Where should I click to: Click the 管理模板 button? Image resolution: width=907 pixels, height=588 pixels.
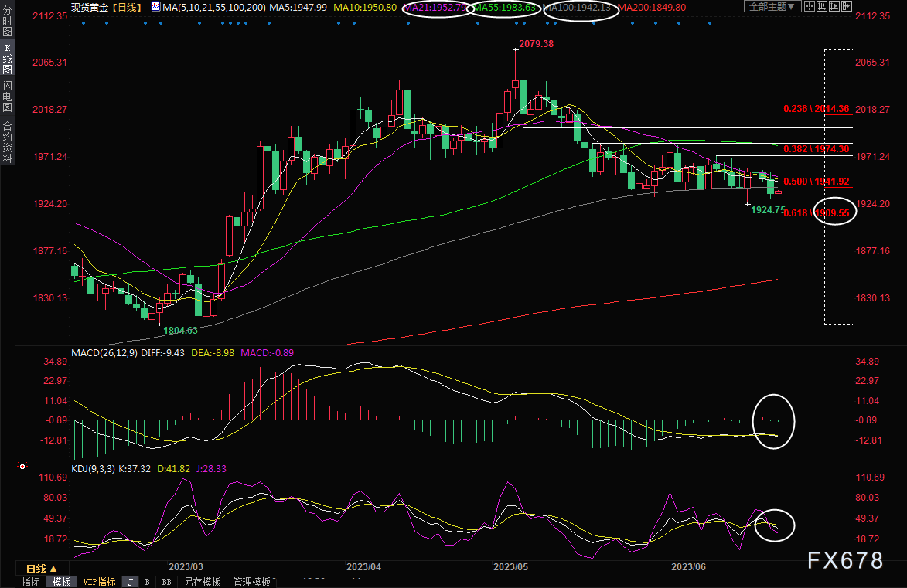point(251,582)
